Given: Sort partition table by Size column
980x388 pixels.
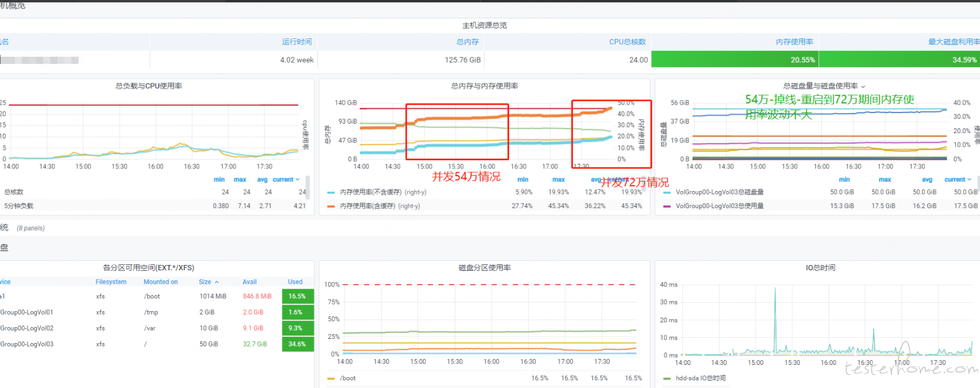Looking at the screenshot, I should coord(209,282).
